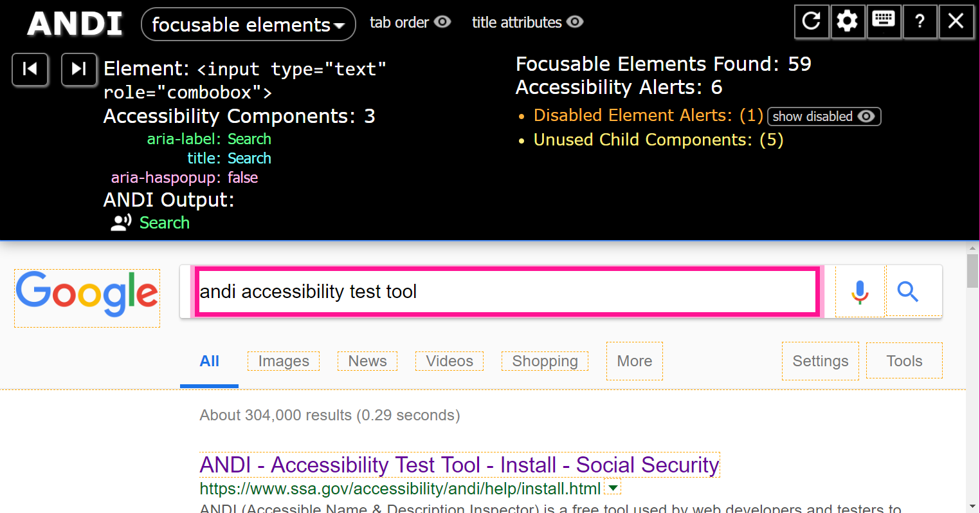Switch to the Videos tab
Screen dimensions: 980x513
pos(449,361)
